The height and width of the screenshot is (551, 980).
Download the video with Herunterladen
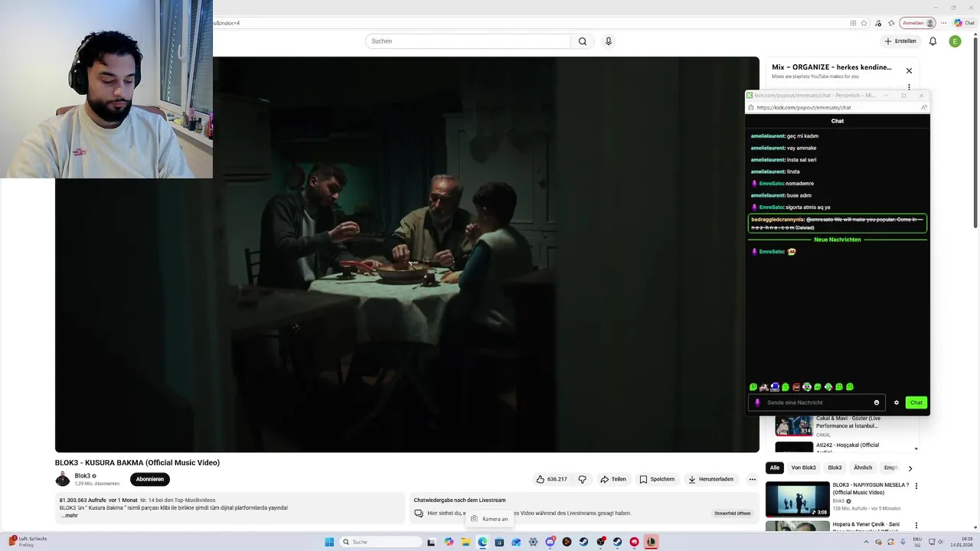(x=710, y=479)
